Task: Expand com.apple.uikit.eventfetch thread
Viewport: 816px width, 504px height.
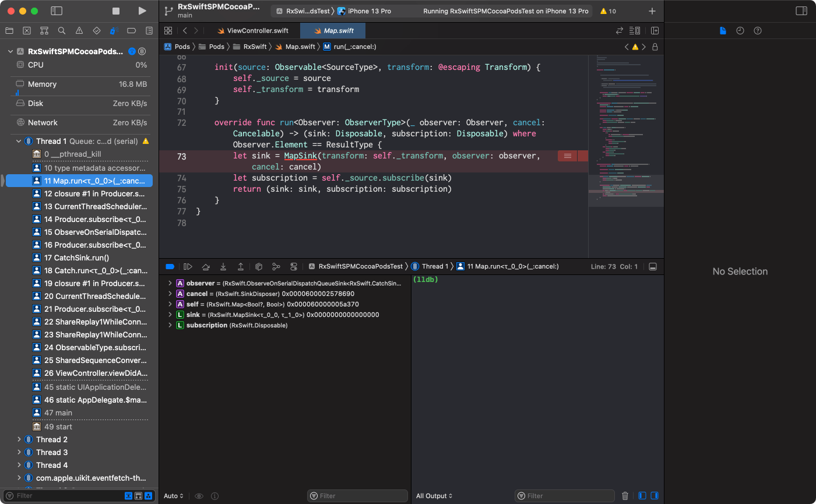Action: click(x=19, y=478)
